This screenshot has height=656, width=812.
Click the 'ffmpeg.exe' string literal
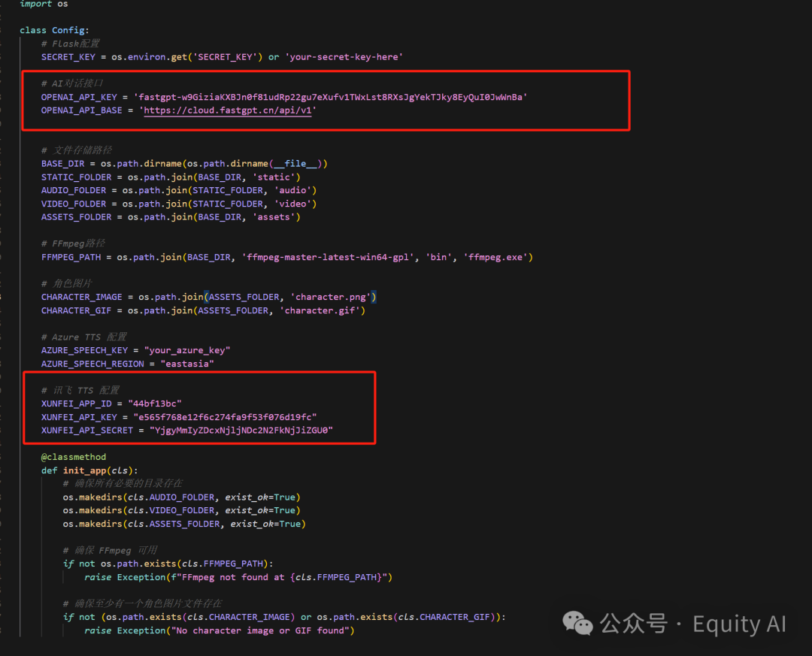point(495,257)
